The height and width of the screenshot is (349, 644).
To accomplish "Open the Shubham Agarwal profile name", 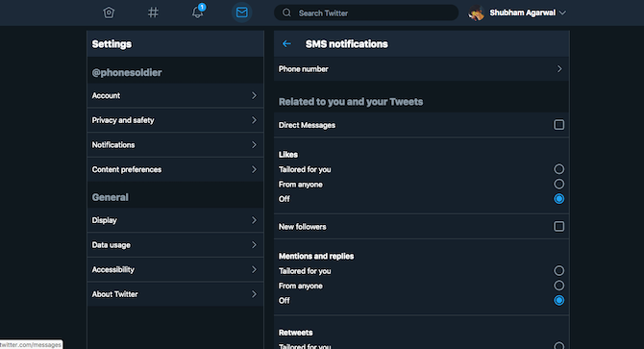I will [x=523, y=12].
